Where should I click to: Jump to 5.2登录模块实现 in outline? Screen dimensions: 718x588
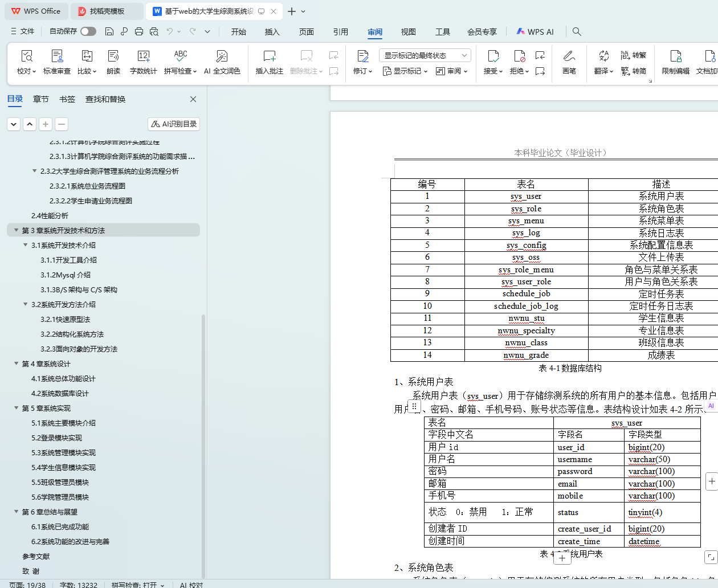56,438
